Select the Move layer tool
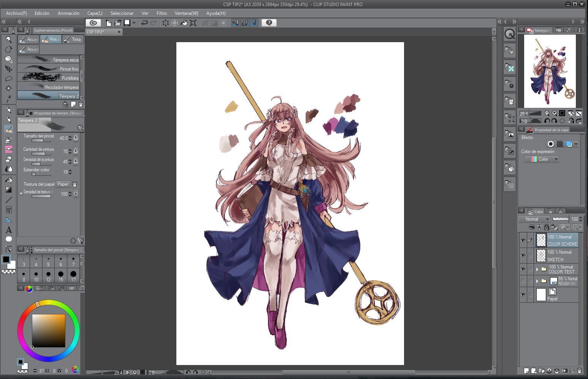The image size is (588, 379). pyautogui.click(x=8, y=69)
